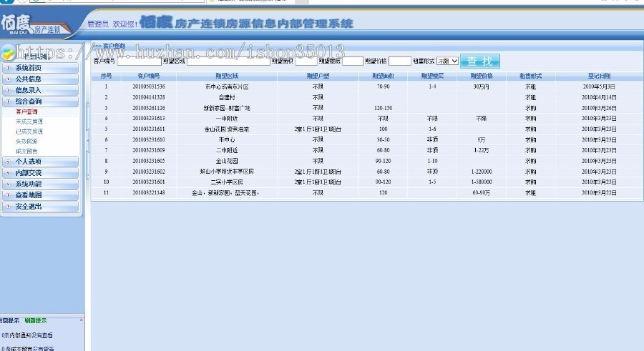Image resolution: width=644 pixels, height=351 pixels.
Task: Select customer number 201003231613
Action: (149, 118)
